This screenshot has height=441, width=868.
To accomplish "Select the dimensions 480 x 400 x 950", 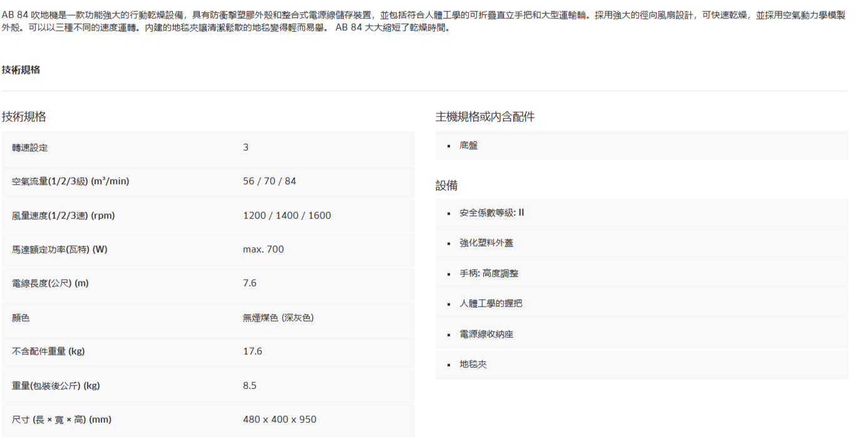I will tap(280, 420).
